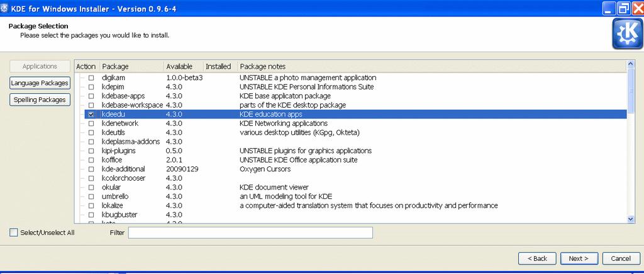This screenshot has height=274, width=644.
Task: Select the kbugbuster package name
Action: [x=119, y=215]
